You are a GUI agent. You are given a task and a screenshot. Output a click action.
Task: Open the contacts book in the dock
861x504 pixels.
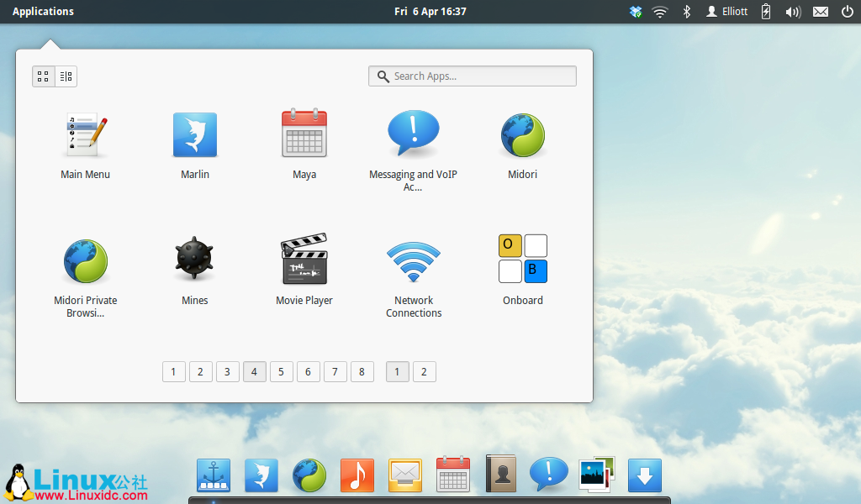501,473
